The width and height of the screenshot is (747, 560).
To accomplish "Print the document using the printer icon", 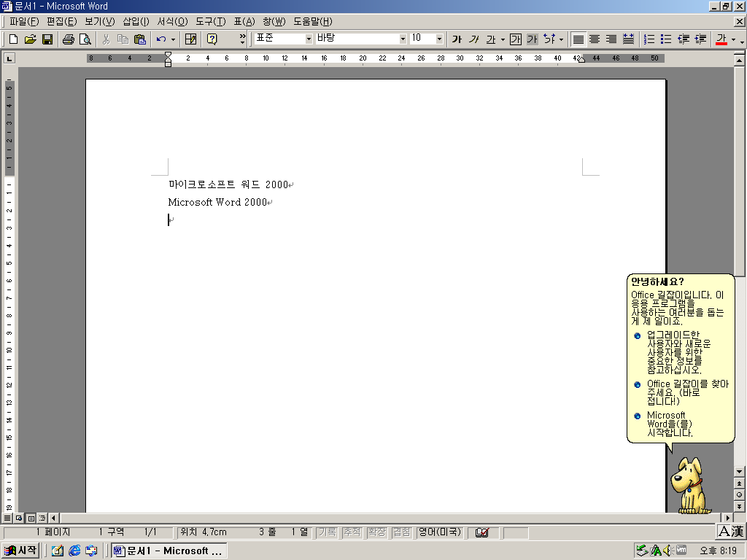I will click(x=68, y=39).
